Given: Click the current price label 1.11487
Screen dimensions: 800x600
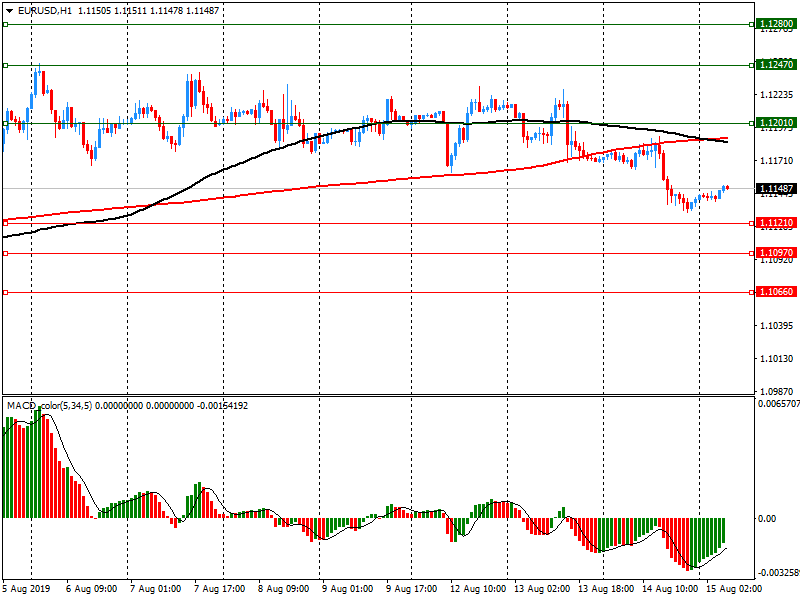Looking at the screenshot, I should click(776, 189).
